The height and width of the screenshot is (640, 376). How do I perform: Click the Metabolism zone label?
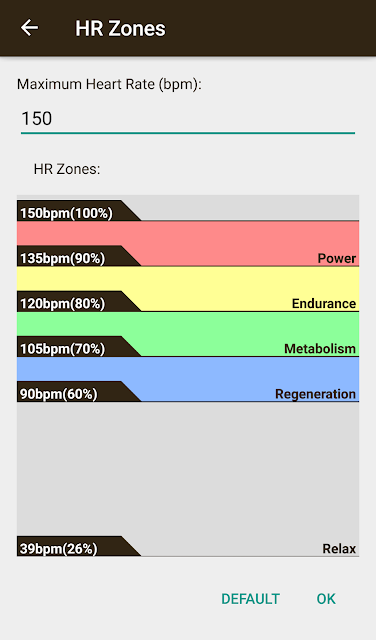(320, 349)
